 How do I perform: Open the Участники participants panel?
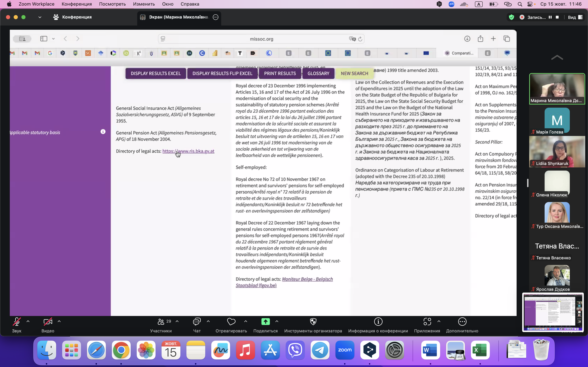click(161, 322)
